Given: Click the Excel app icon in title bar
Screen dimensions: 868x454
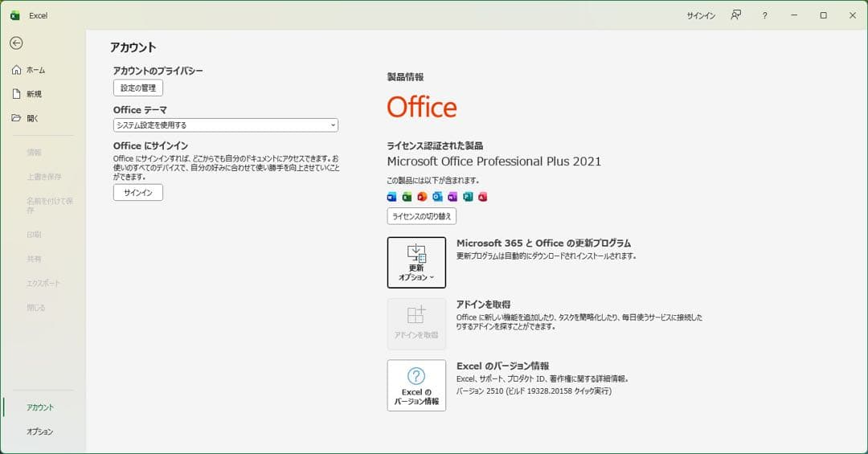Looking at the screenshot, I should pos(15,15).
